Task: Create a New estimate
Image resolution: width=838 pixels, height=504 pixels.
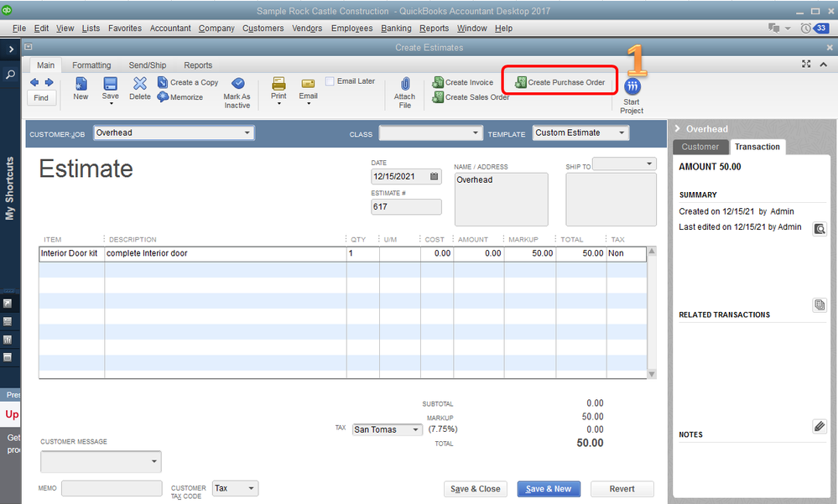Action: point(81,88)
